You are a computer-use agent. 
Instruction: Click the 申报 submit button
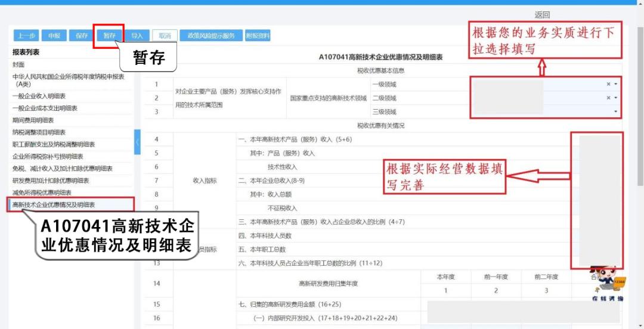(54, 36)
